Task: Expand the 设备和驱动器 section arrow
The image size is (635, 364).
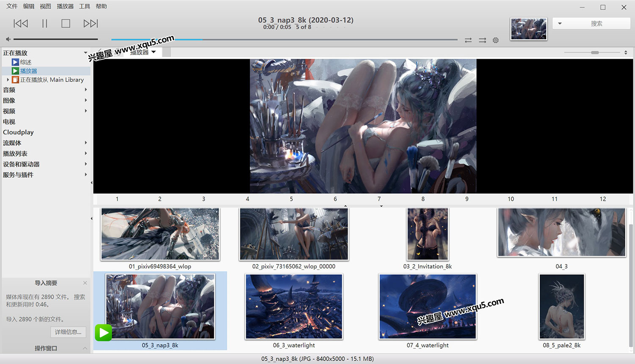Action: tap(86, 164)
